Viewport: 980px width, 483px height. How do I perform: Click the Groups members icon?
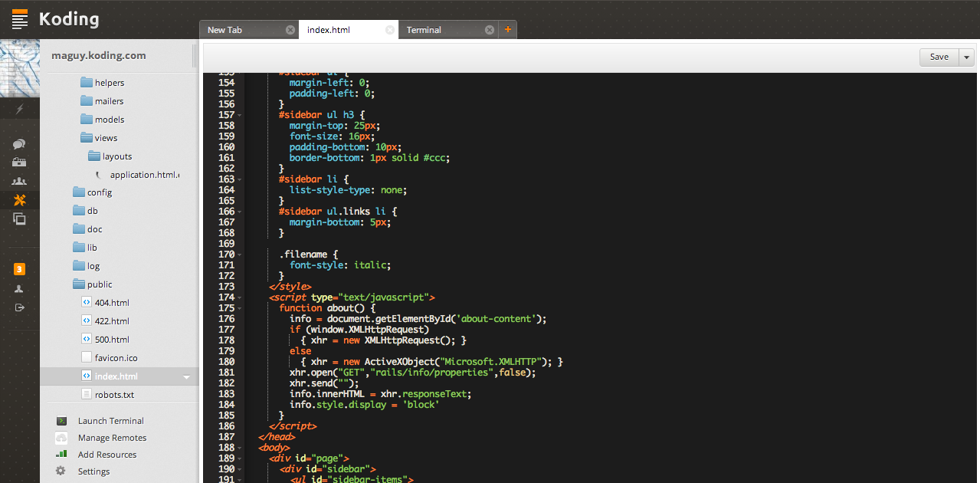pos(19,180)
